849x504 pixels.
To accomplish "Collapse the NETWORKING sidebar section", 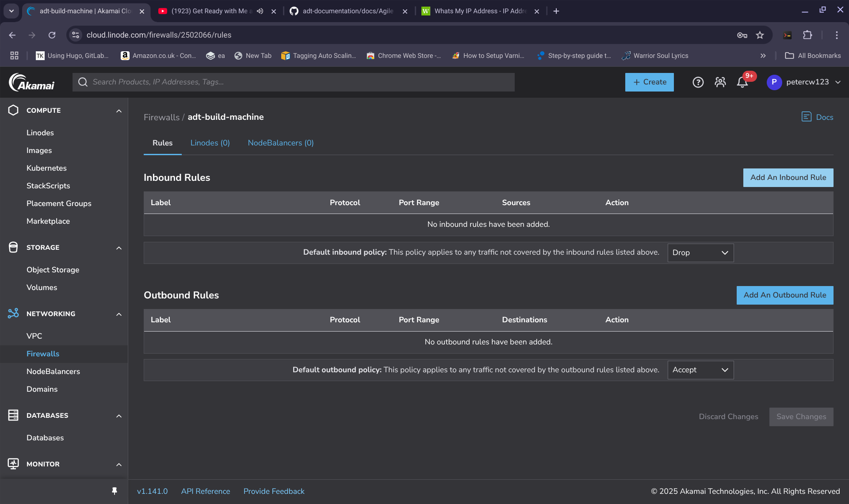I will coord(119,314).
